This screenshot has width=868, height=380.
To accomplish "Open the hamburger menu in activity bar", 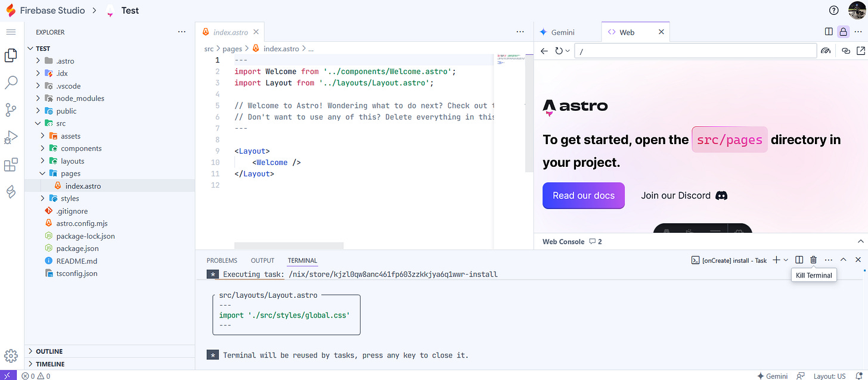I will point(11,32).
